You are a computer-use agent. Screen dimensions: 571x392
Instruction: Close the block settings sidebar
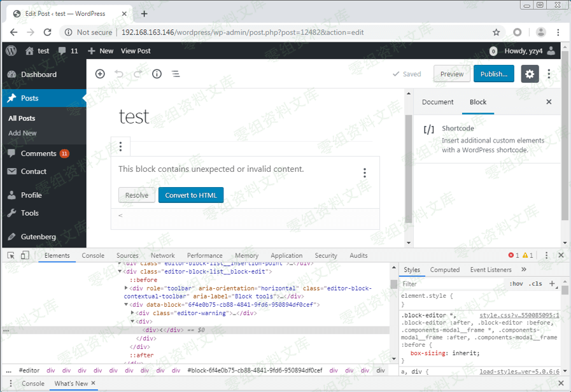[x=549, y=102]
